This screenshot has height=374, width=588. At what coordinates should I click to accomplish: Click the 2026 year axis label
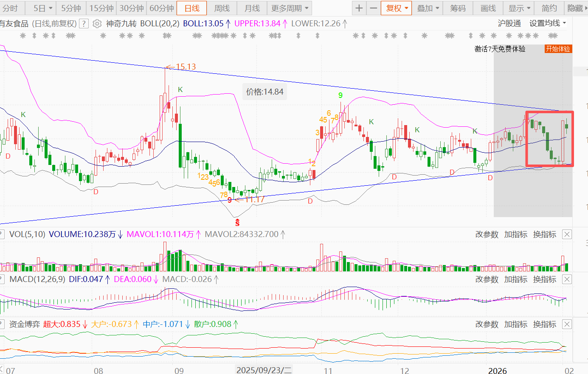click(x=497, y=371)
